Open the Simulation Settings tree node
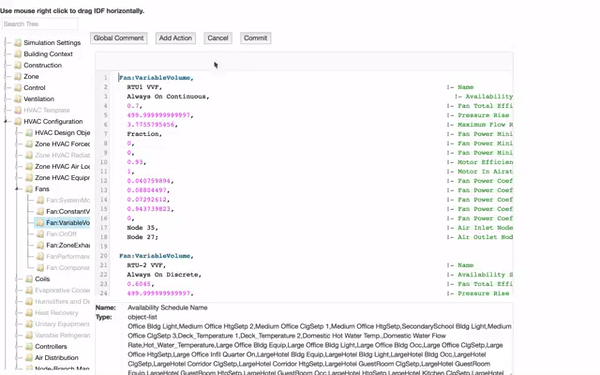The width and height of the screenshot is (600, 375). (x=52, y=42)
